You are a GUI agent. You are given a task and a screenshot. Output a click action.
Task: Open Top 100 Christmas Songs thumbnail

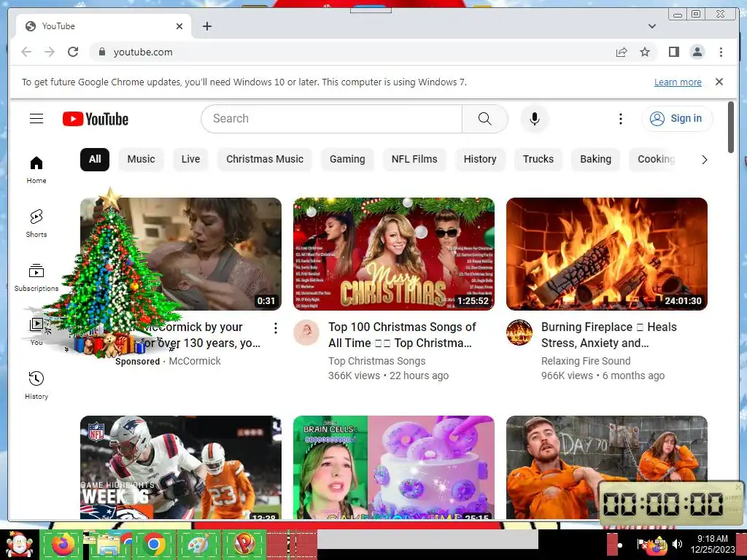point(393,254)
